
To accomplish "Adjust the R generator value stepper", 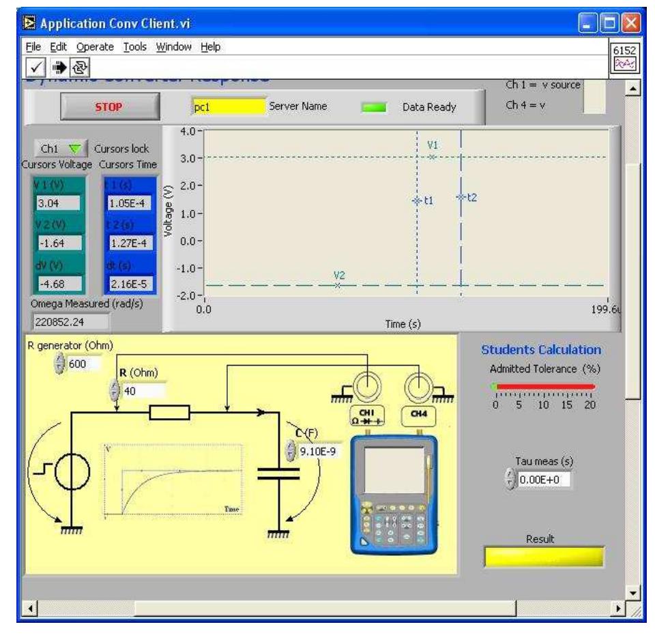I will [60, 363].
